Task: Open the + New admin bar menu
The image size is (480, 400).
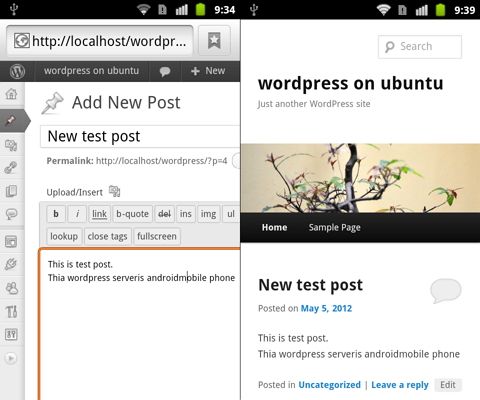Action: click(208, 71)
